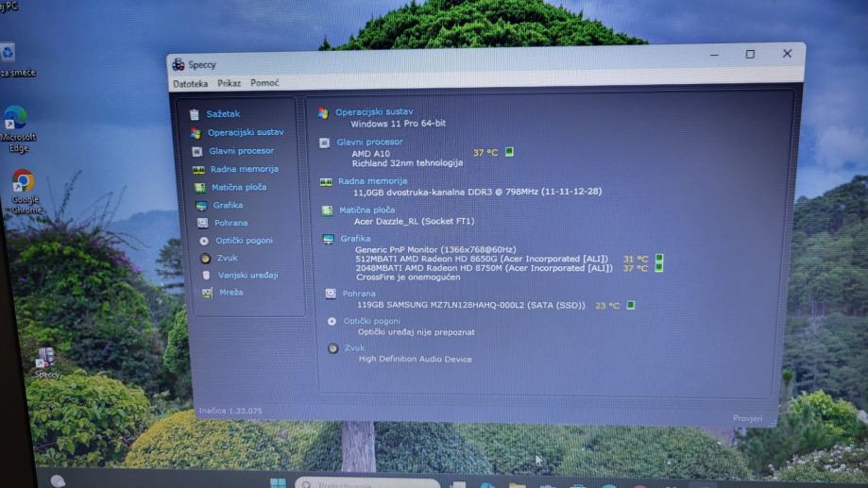Screen dimensions: 868x488
Task: Select Matična ploča in the sidebar
Action: pos(239,187)
